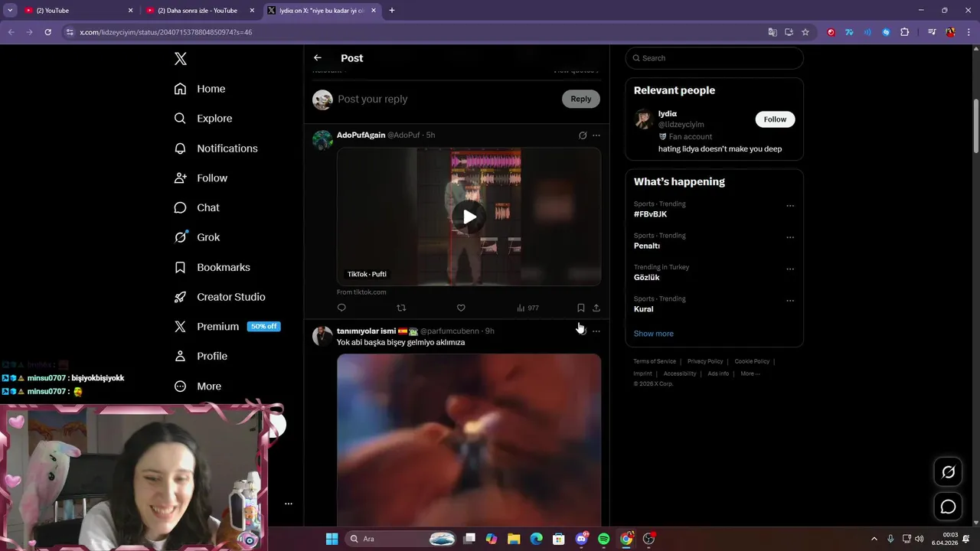
Task: Open Explore in the sidebar
Action: (203, 119)
